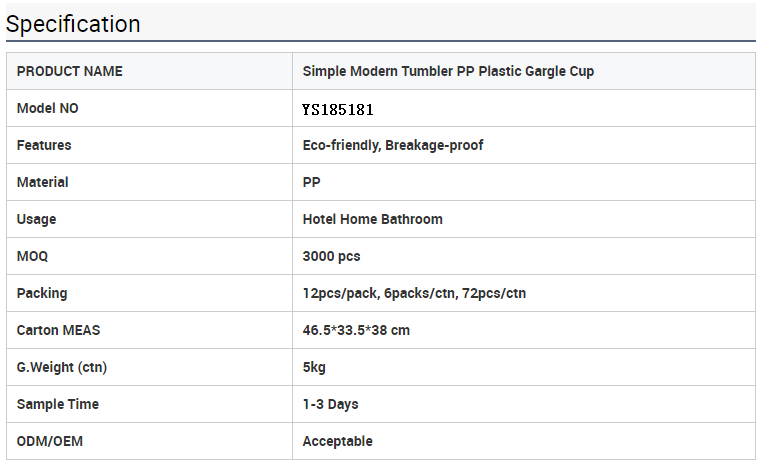Select the PP material value

pos(312,183)
